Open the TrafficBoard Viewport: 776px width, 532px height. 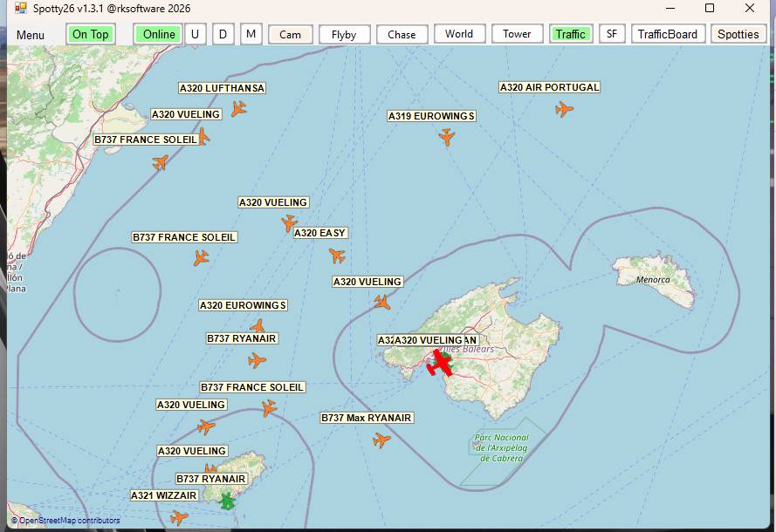click(668, 34)
